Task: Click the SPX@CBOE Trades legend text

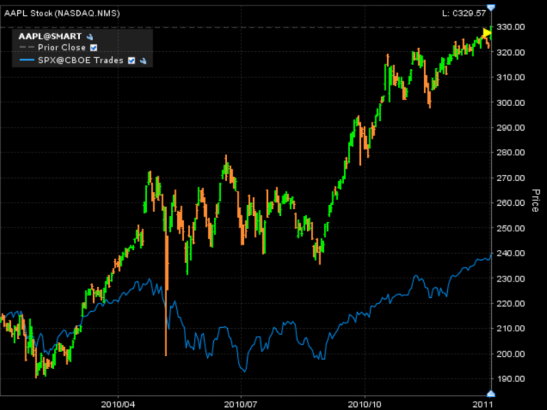Action: click(81, 60)
